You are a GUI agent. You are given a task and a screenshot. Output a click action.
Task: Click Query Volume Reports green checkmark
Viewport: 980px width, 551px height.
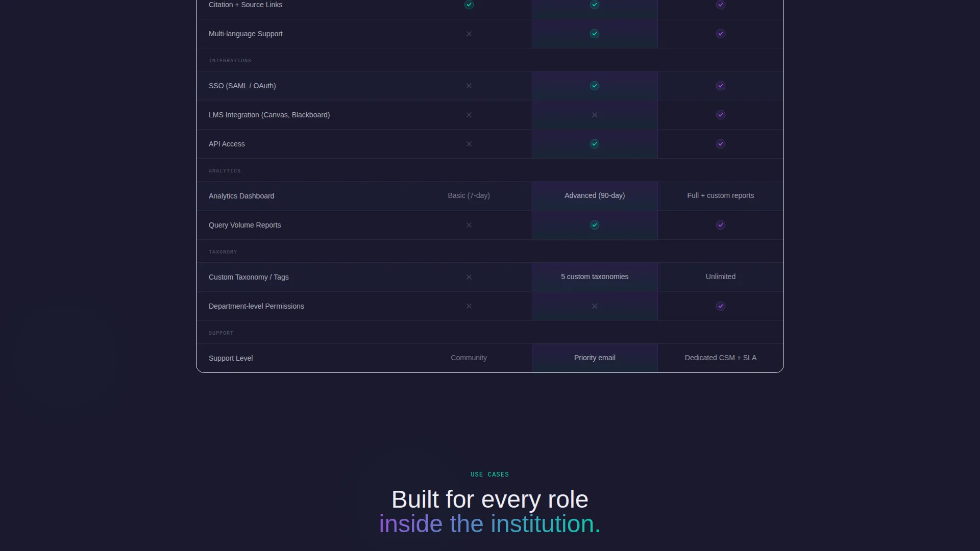pos(595,225)
